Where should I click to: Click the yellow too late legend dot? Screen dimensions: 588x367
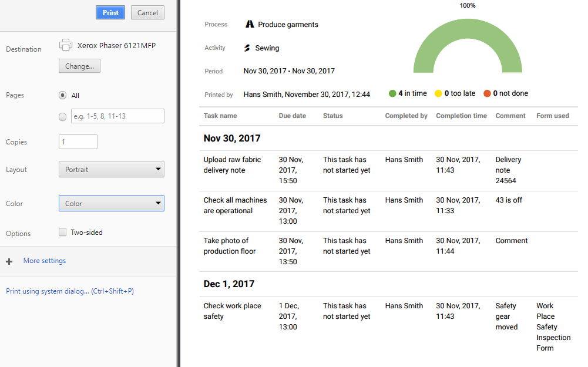(x=438, y=93)
